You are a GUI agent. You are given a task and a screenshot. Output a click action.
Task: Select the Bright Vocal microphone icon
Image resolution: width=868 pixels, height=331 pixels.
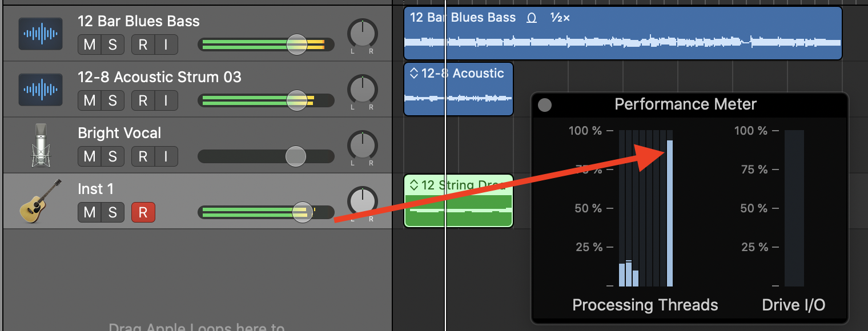[x=40, y=146]
